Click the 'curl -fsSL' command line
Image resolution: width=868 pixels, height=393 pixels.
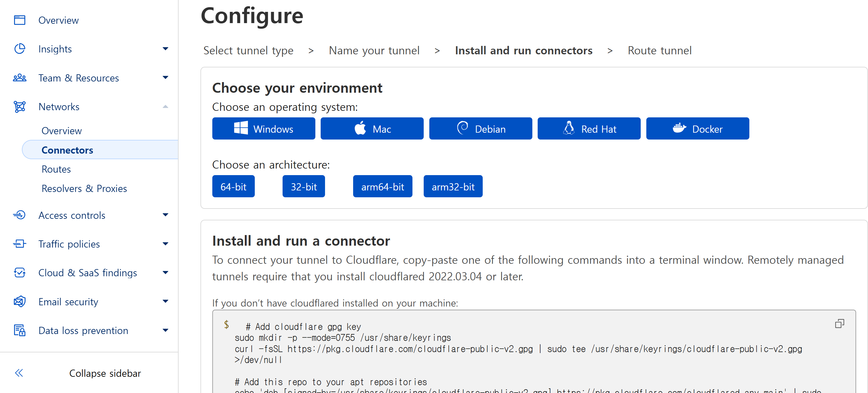tap(518, 349)
